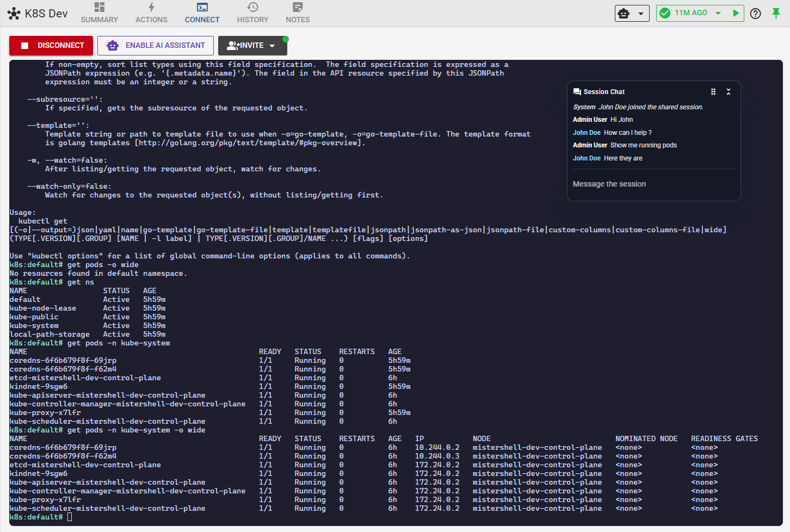The height and width of the screenshot is (532, 790).
Task: Disconnect the terminal session
Action: (x=51, y=46)
